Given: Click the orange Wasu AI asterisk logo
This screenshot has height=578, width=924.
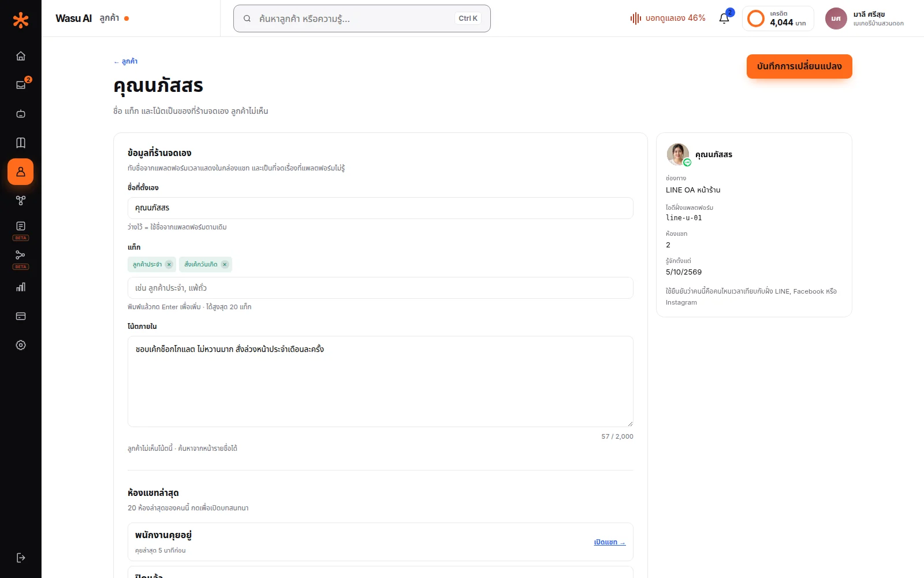Looking at the screenshot, I should [x=21, y=20].
